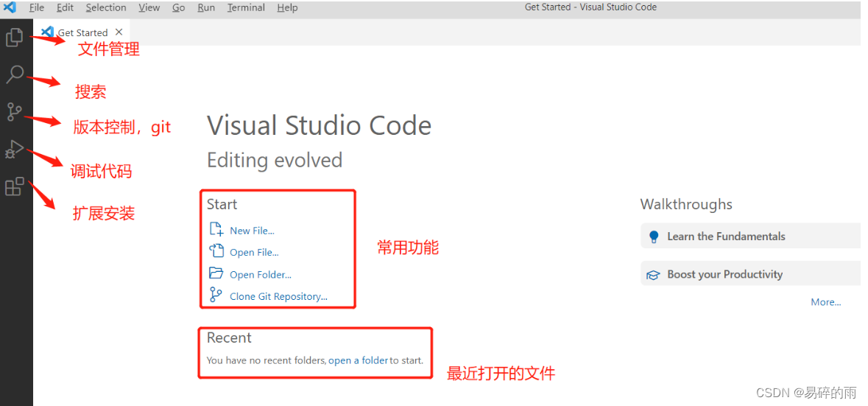Screen dimensions: 868x406
Task: Click the New File... link
Action: coord(252,231)
